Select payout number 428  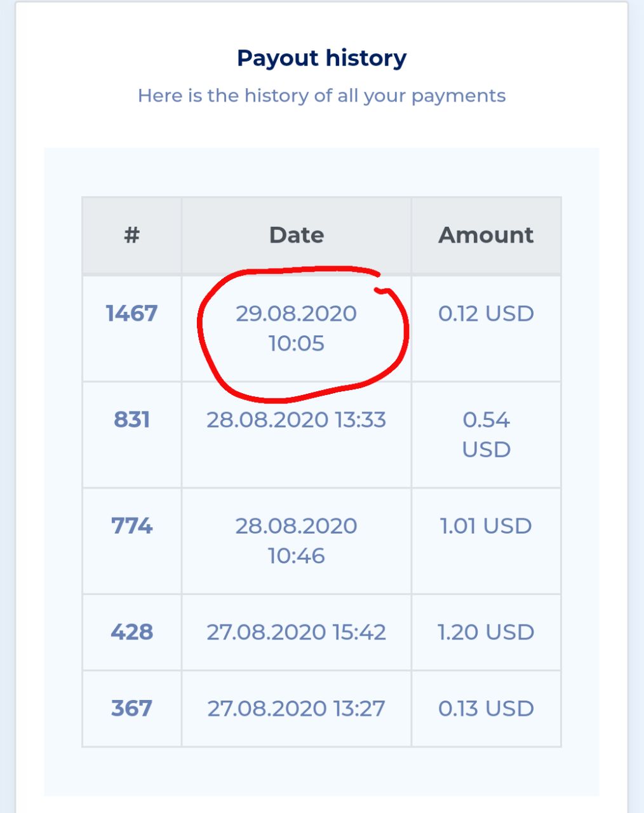[131, 632]
